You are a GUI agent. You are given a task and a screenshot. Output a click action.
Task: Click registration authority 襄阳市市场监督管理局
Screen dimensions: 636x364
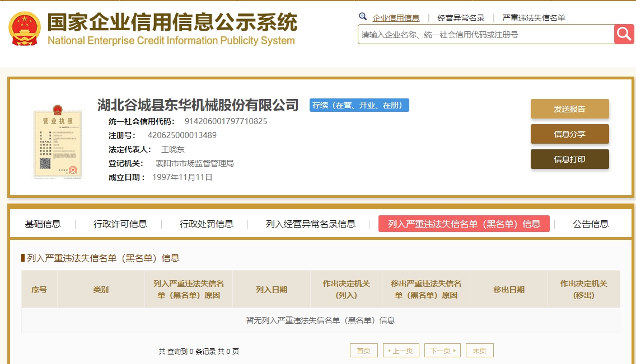click(195, 163)
